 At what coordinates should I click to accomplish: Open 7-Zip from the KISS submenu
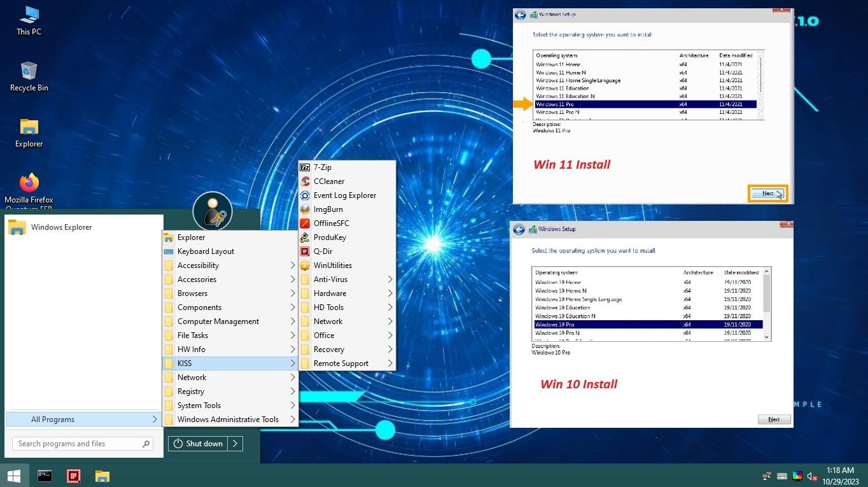tap(322, 167)
